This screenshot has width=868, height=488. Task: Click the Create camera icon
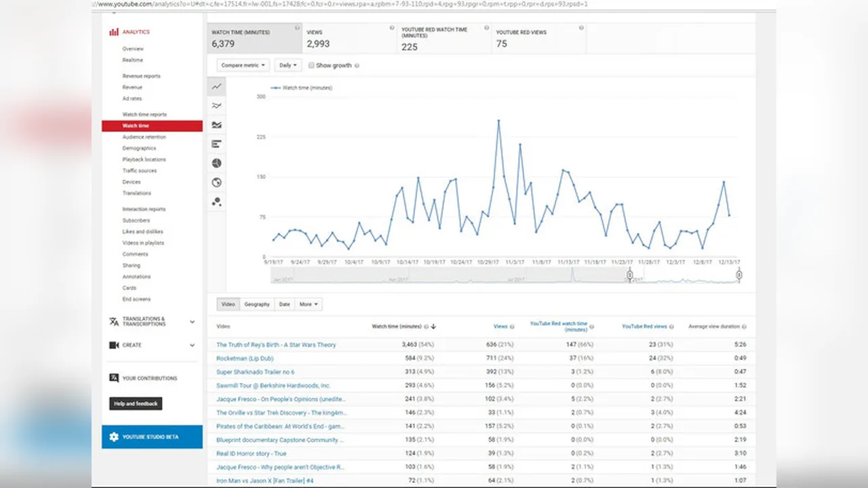114,345
